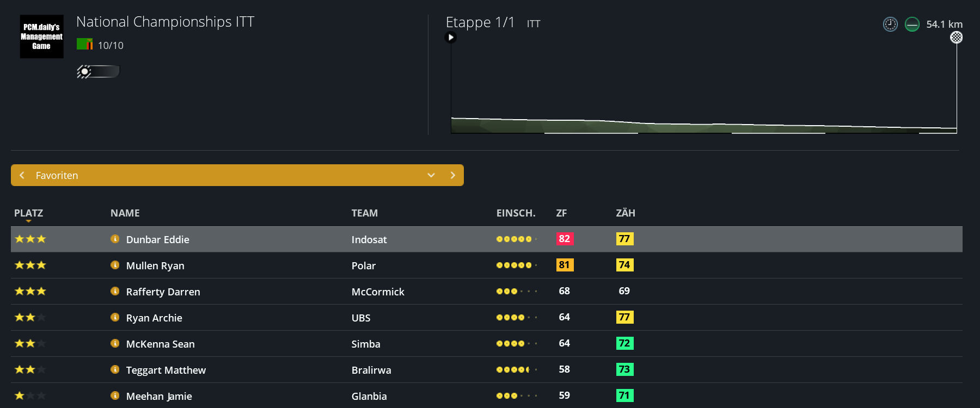Sort by the ZÄH column header
Image resolution: width=980 pixels, height=408 pixels.
pyautogui.click(x=626, y=213)
